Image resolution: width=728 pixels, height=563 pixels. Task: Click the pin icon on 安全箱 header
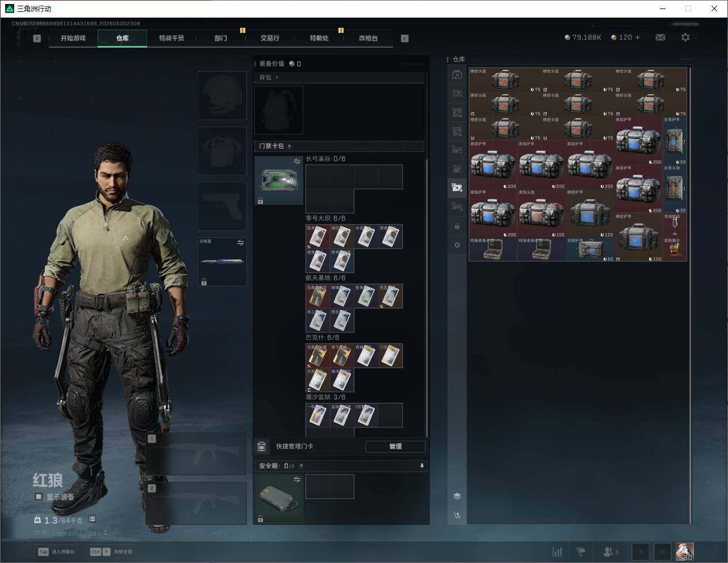421,466
